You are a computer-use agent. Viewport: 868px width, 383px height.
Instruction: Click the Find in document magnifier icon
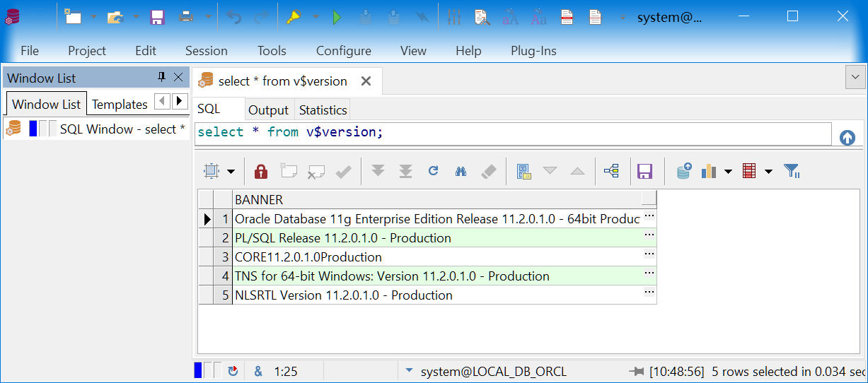[x=482, y=17]
